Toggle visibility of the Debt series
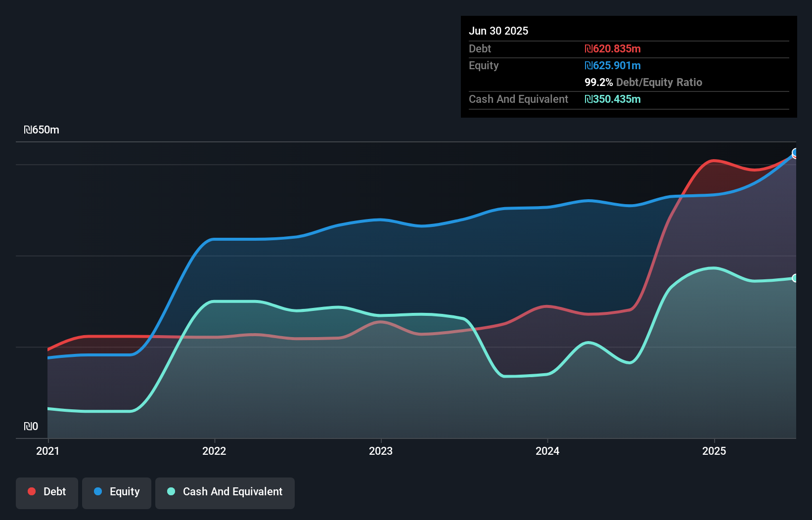Image resolution: width=812 pixels, height=520 pixels. [x=47, y=492]
